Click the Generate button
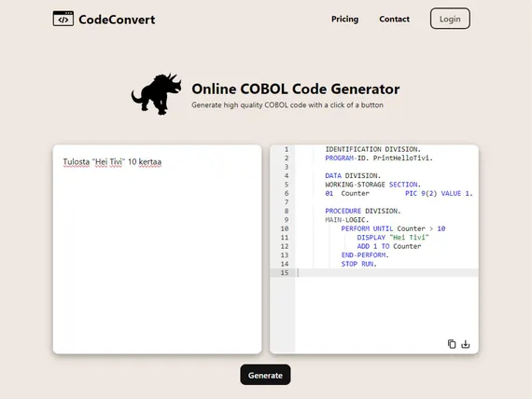The height and width of the screenshot is (399, 532). pos(265,375)
